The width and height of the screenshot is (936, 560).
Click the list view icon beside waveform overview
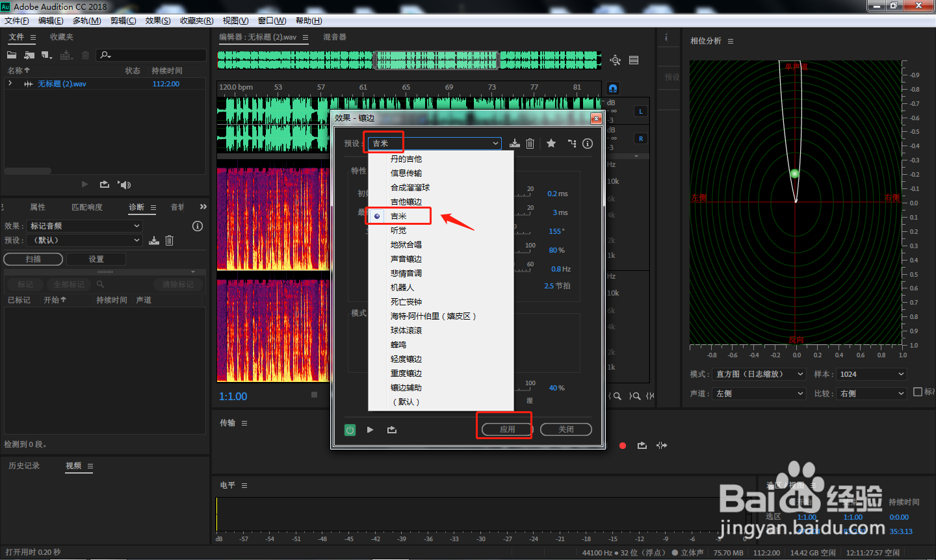coord(634,60)
